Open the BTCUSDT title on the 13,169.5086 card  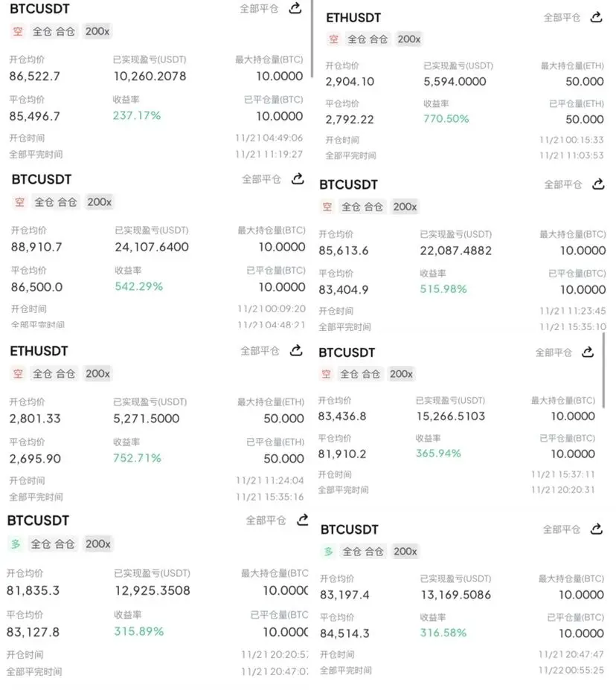pos(350,529)
